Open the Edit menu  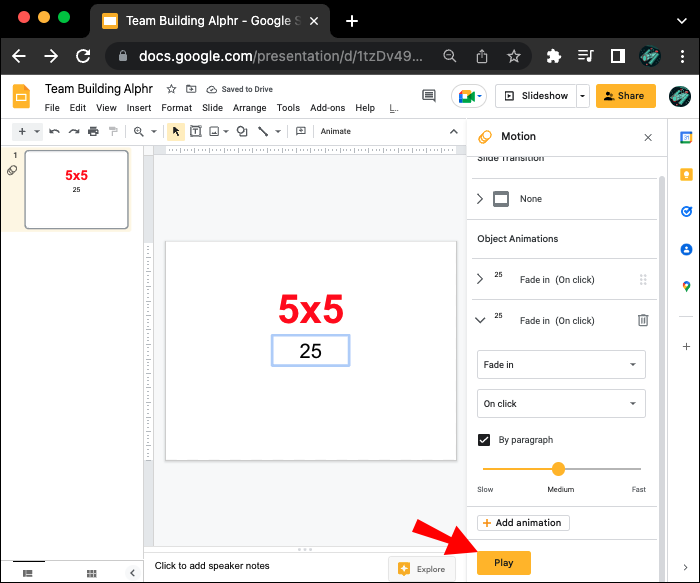[x=78, y=108]
